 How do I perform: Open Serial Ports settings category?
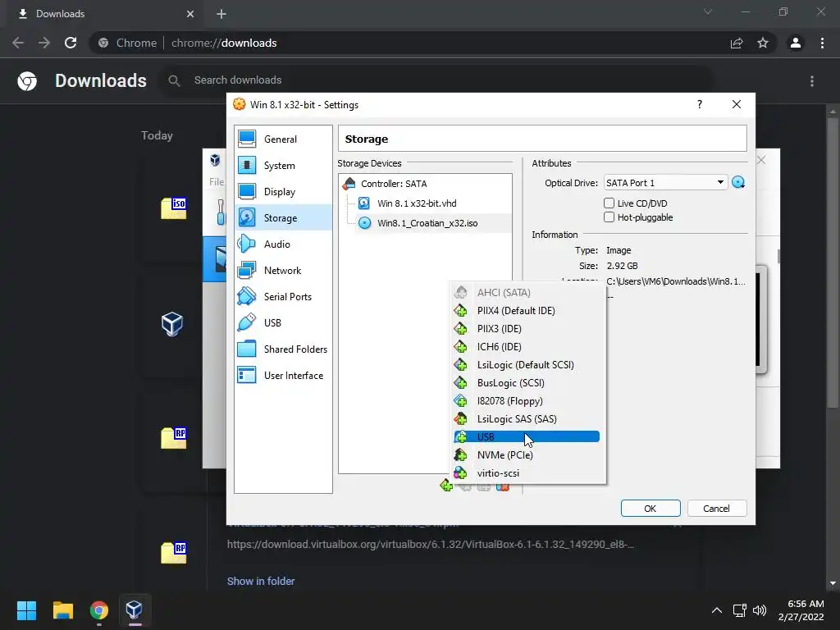click(283, 297)
